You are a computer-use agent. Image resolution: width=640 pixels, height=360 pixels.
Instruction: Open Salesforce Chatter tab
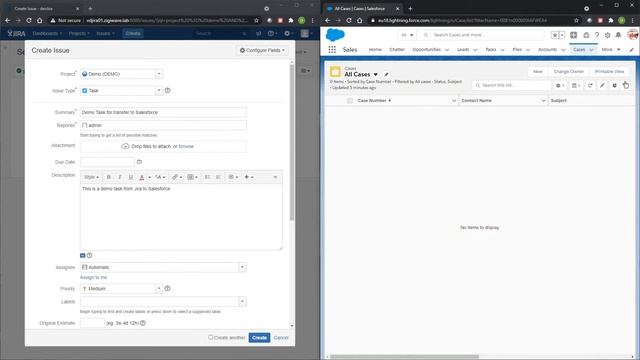coord(397,49)
